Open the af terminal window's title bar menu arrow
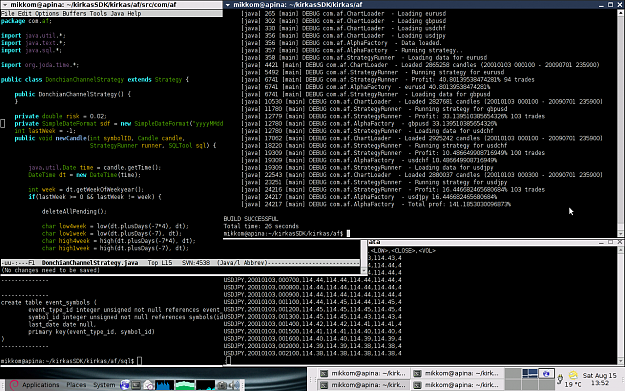 point(228,5)
